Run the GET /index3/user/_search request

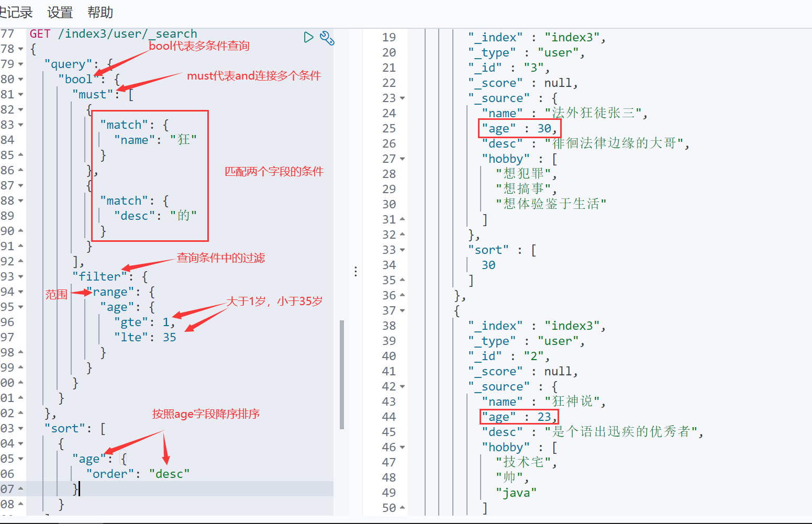pos(308,37)
